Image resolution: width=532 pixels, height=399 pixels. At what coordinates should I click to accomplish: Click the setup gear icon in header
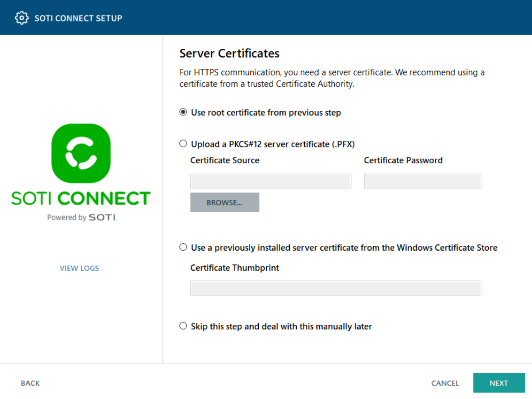(x=21, y=18)
